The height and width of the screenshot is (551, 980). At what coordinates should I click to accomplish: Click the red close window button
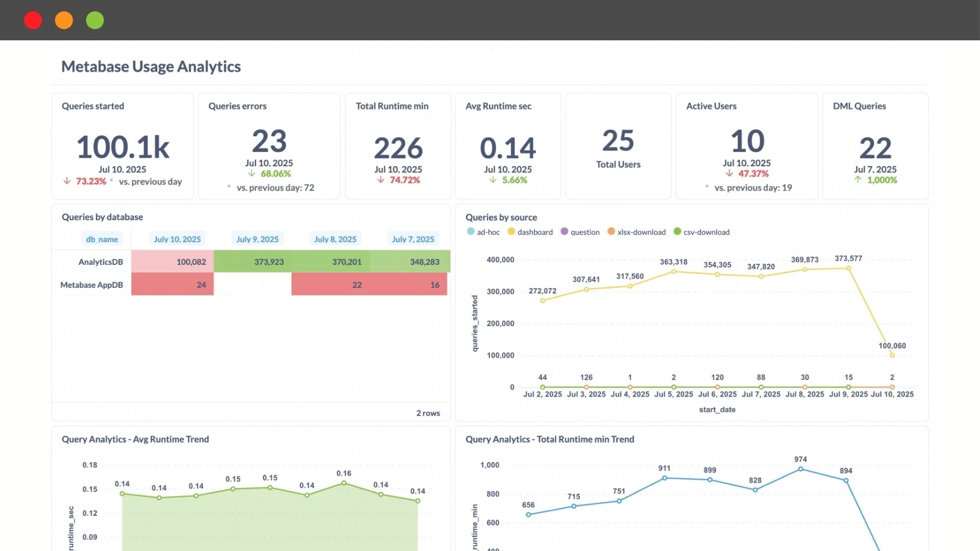33,20
